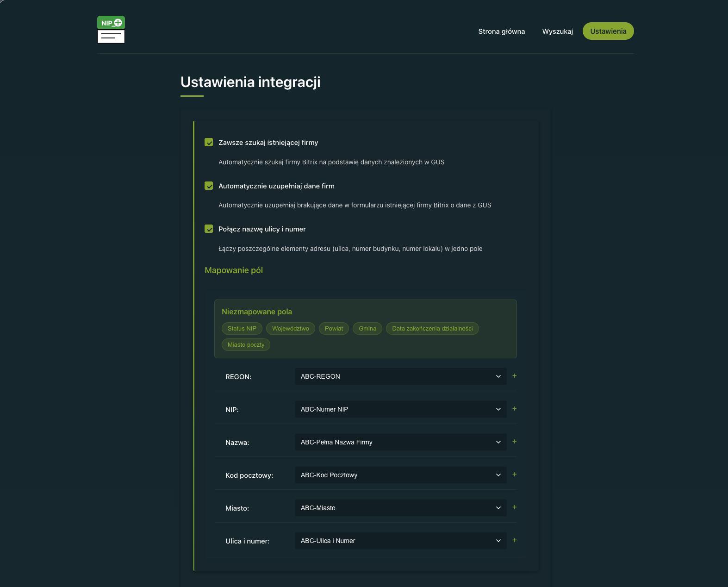Open the Wyszukaj page

(557, 31)
